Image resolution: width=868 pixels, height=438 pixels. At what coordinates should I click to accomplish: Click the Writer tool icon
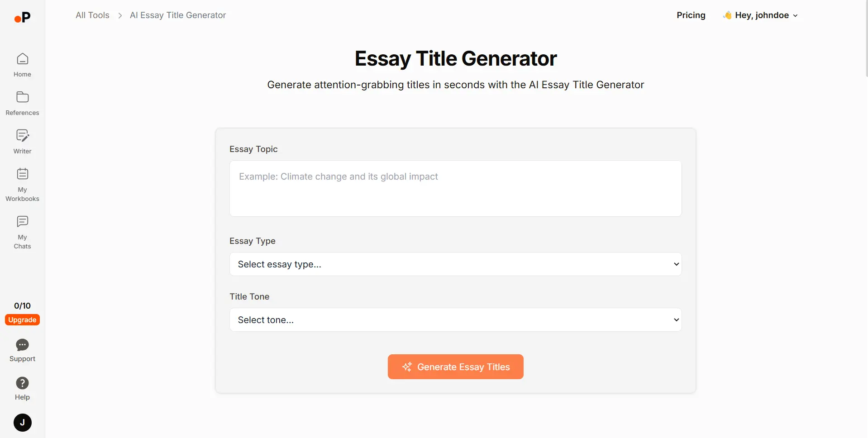22,135
